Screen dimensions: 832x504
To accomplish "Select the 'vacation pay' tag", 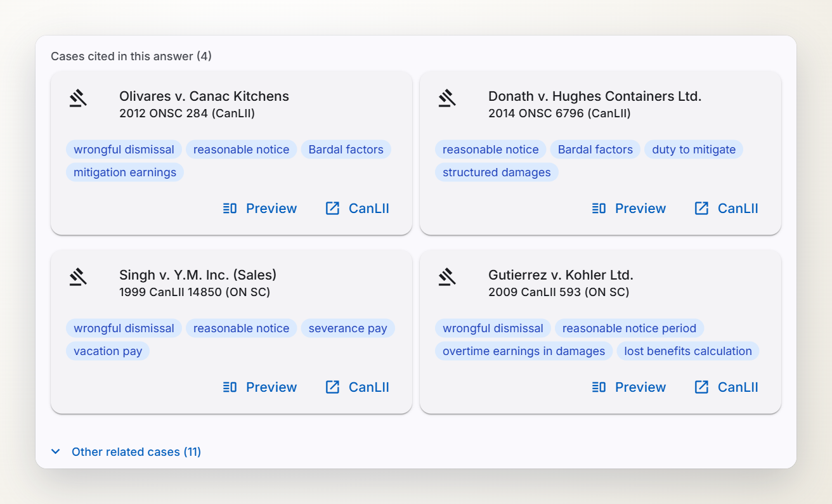I will click(108, 351).
